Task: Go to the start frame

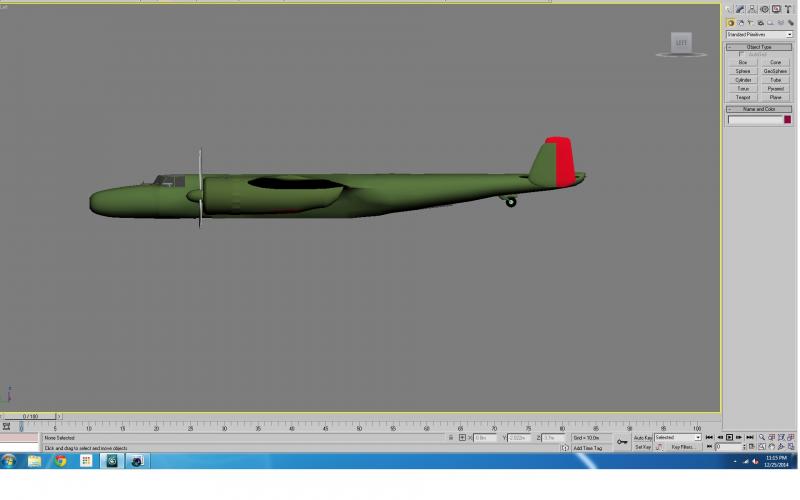Action: 709,437
